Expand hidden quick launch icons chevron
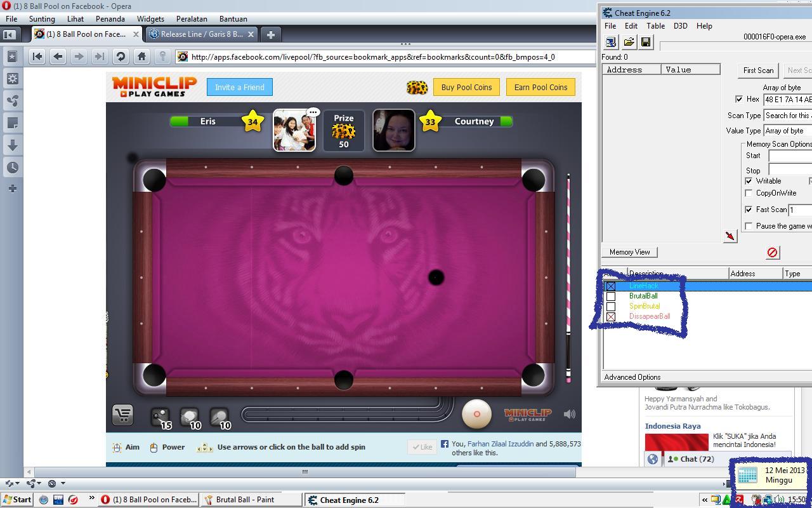This screenshot has width=812, height=508. 91,498
